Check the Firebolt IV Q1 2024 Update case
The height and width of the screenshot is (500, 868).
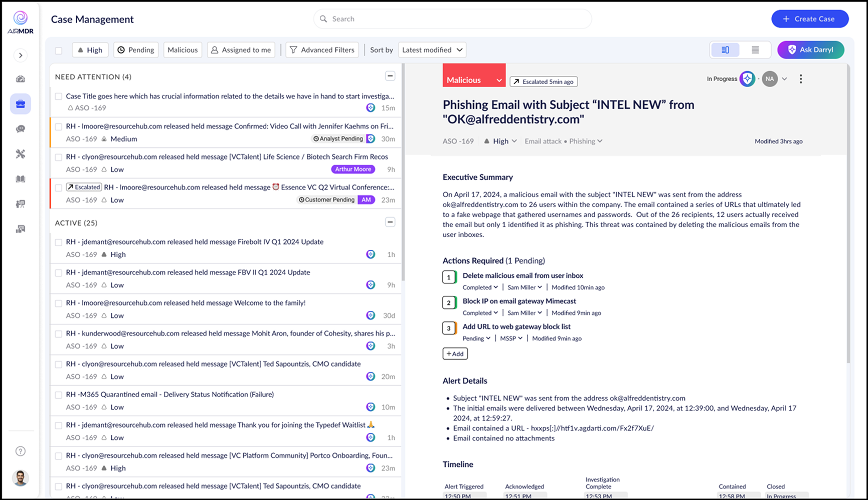coord(59,242)
